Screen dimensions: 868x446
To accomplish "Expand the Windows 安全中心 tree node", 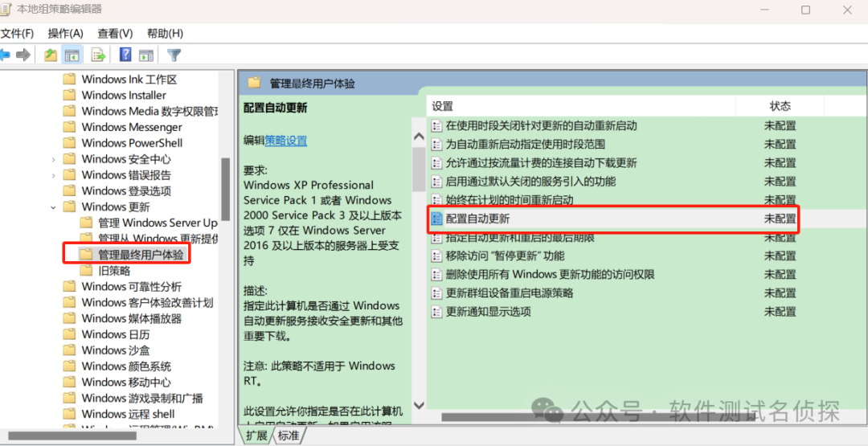I will [x=53, y=159].
